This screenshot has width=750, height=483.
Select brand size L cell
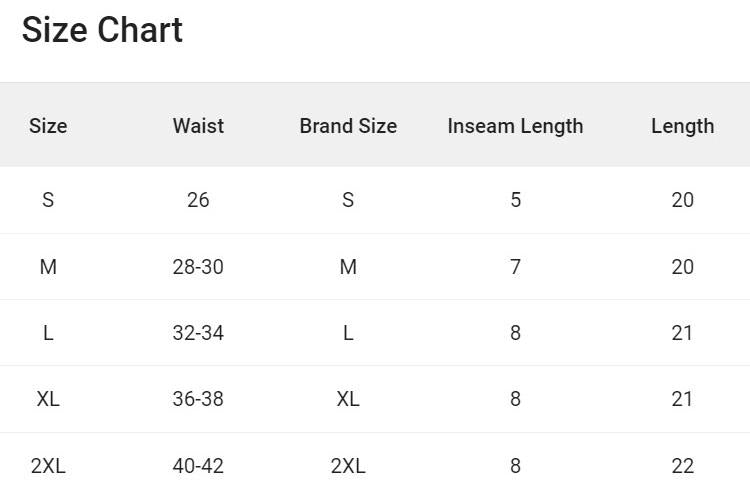tap(348, 333)
